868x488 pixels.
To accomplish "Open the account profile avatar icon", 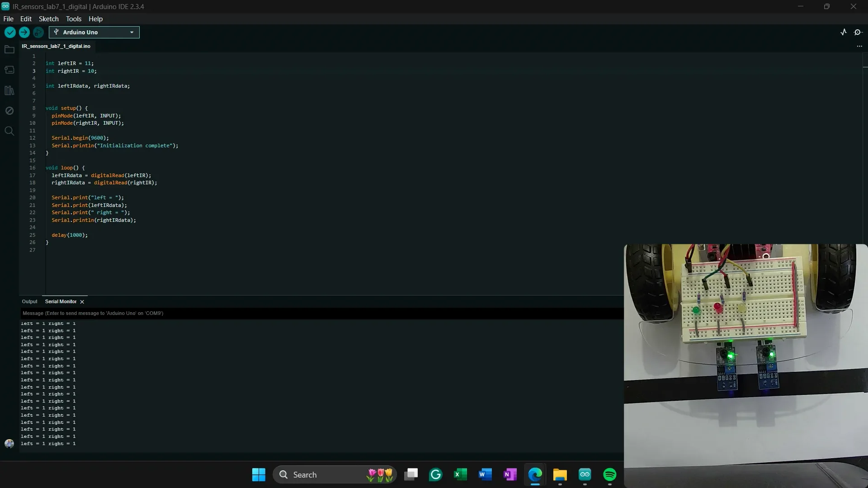I will click(9, 444).
